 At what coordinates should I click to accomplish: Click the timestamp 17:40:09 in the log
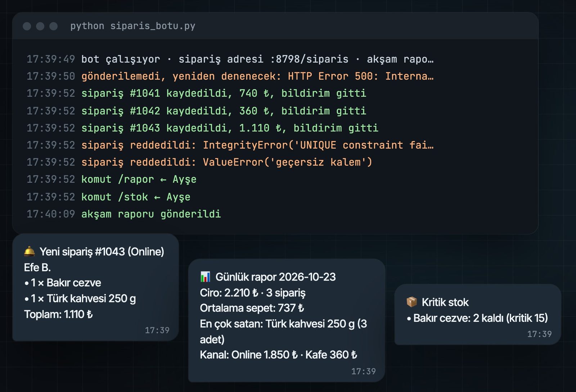pos(51,214)
